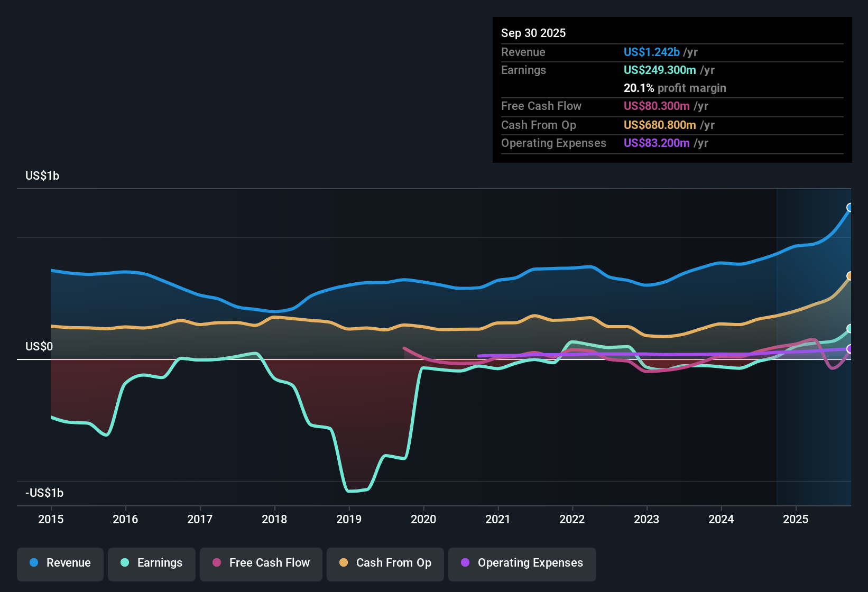This screenshot has height=592, width=868.
Task: Click the Revenue line endpoint marker
Action: pos(850,208)
